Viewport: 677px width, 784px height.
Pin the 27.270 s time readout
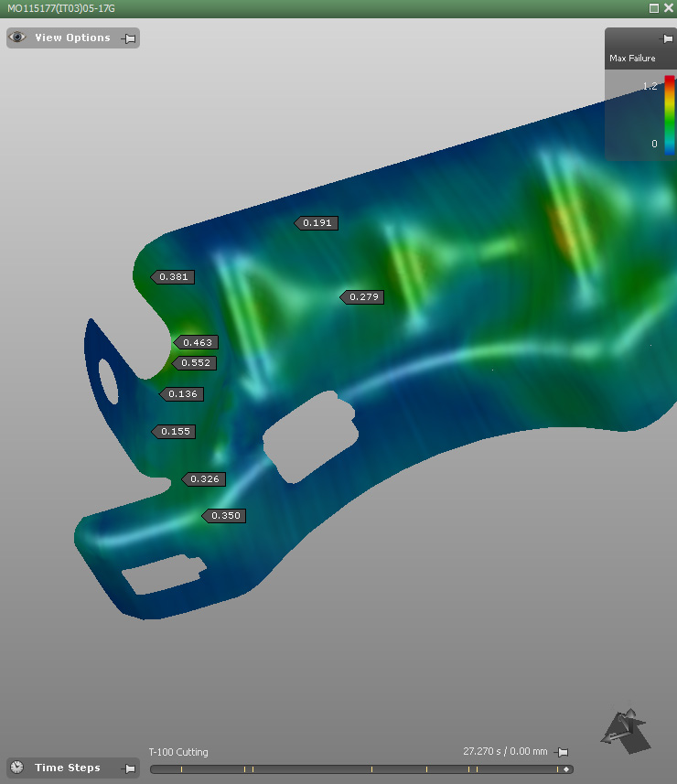point(562,752)
